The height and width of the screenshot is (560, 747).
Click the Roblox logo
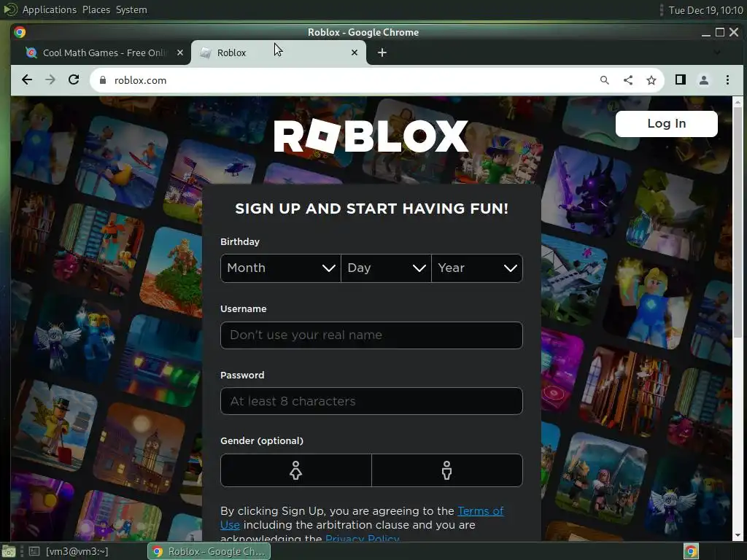coord(371,136)
